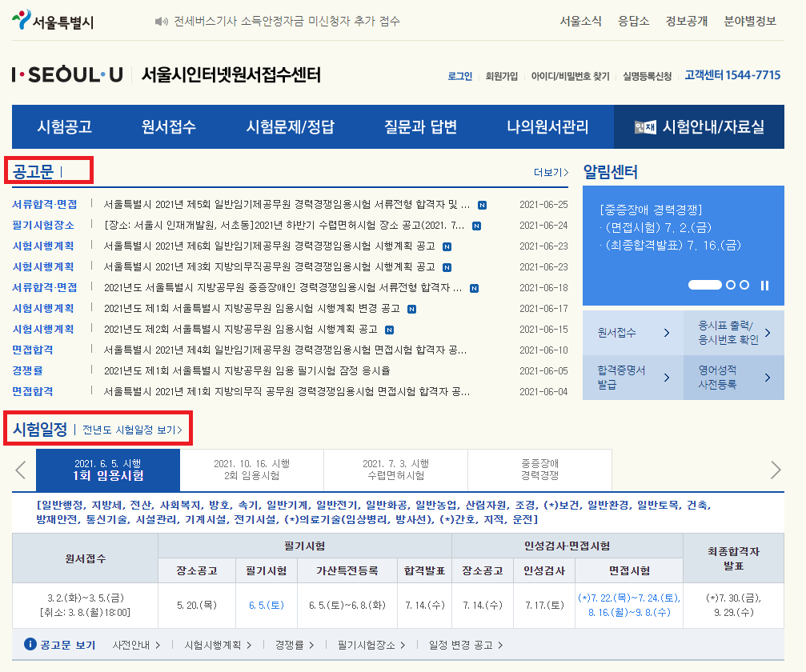Open the 전세버스기사 소득안정자금 announcement
Screen dimensions: 806x672
287,21
